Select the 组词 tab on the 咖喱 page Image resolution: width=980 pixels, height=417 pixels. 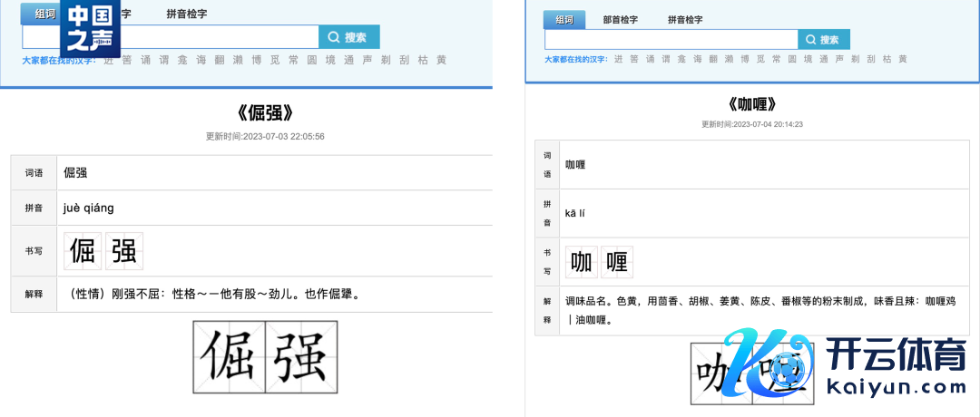564,20
